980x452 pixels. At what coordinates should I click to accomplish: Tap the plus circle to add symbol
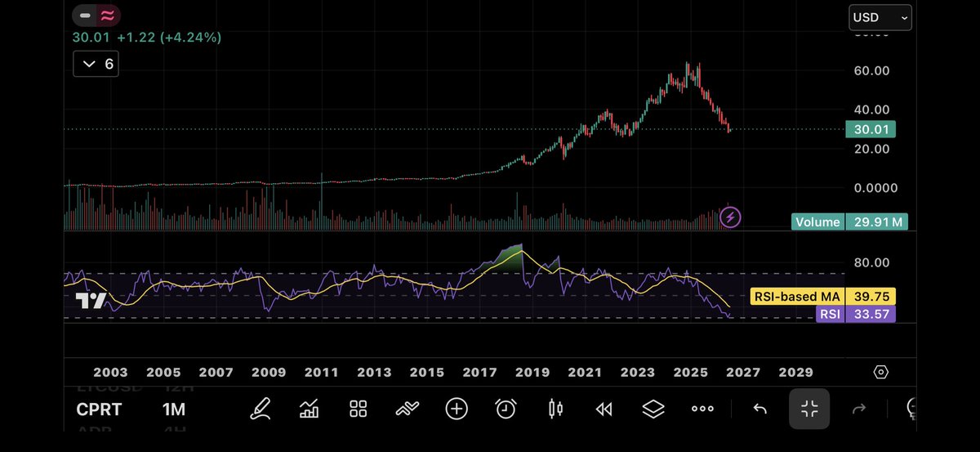coord(457,409)
